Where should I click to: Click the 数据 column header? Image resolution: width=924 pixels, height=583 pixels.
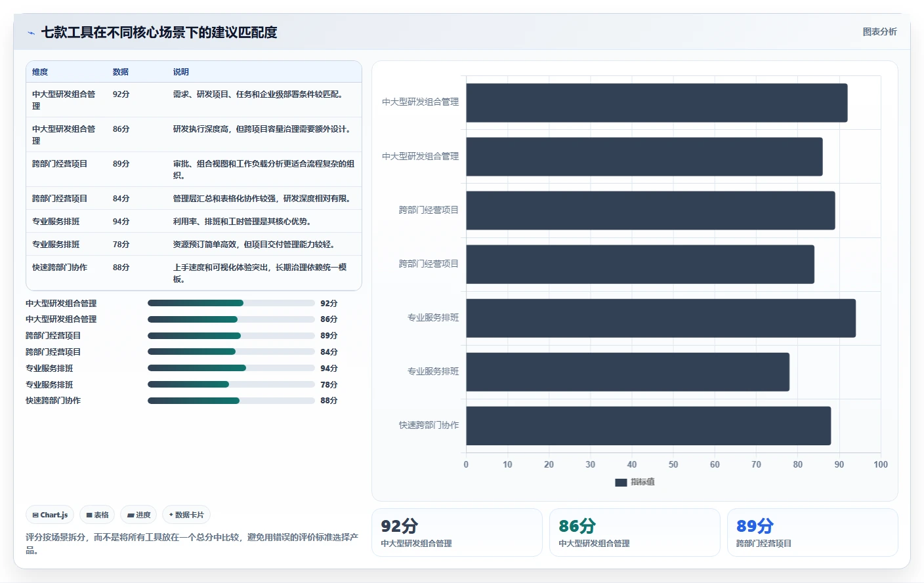click(x=121, y=72)
